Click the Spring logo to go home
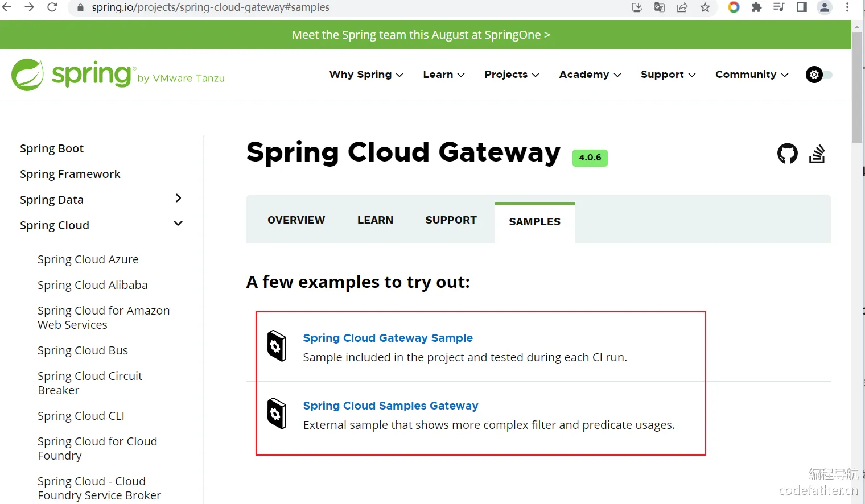This screenshot has width=865, height=504. (118, 75)
